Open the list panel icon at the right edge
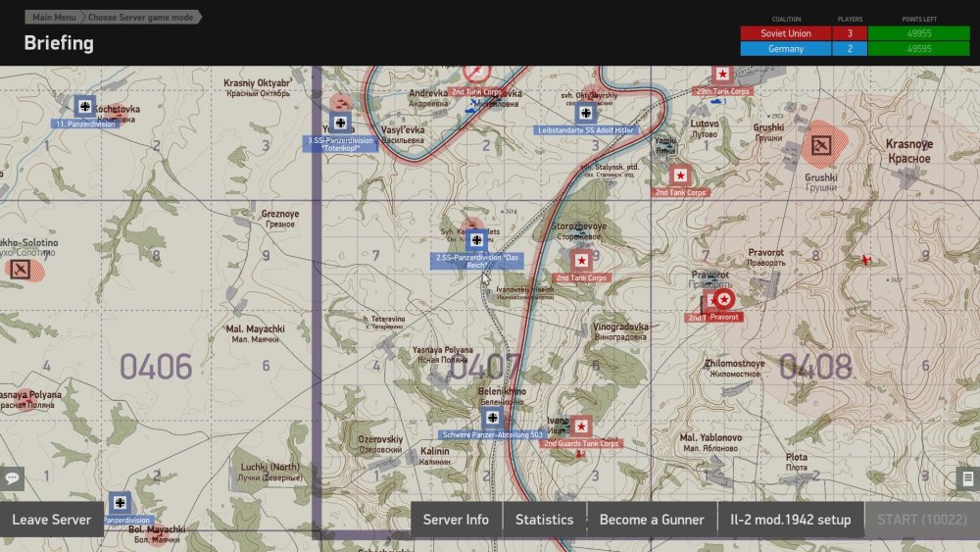Viewport: 980px width, 552px height. point(968,478)
